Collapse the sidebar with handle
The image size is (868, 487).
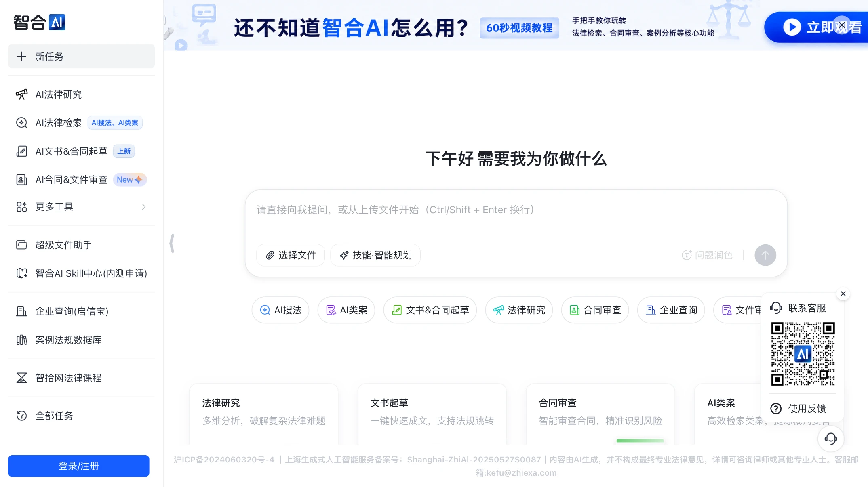[172, 243]
